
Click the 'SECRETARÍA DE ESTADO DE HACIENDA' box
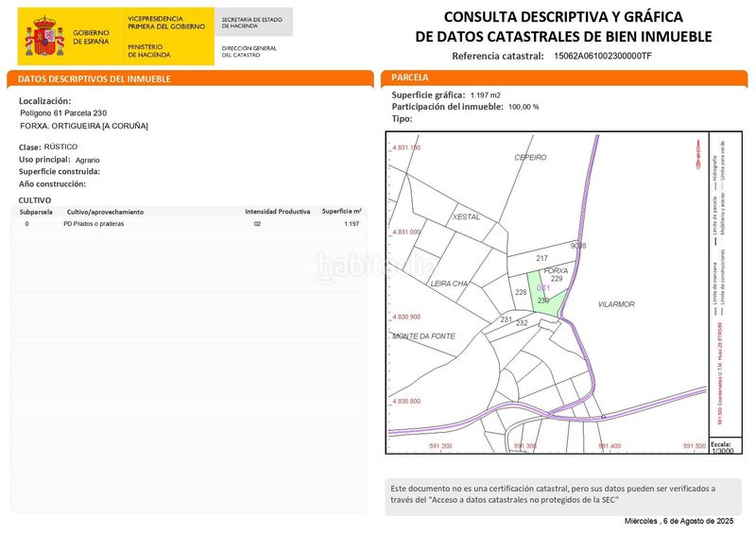pyautogui.click(x=253, y=22)
